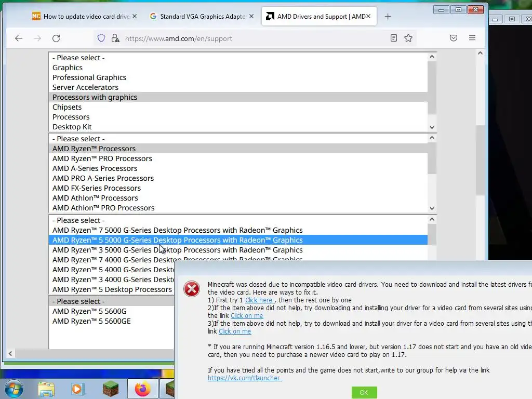
Task: Open tracking protection shield icon
Action: (x=101, y=38)
